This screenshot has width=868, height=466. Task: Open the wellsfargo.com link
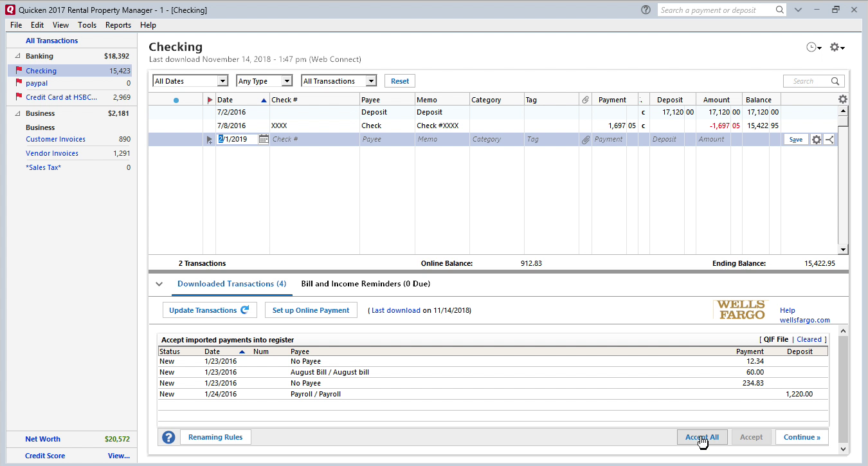(x=805, y=320)
